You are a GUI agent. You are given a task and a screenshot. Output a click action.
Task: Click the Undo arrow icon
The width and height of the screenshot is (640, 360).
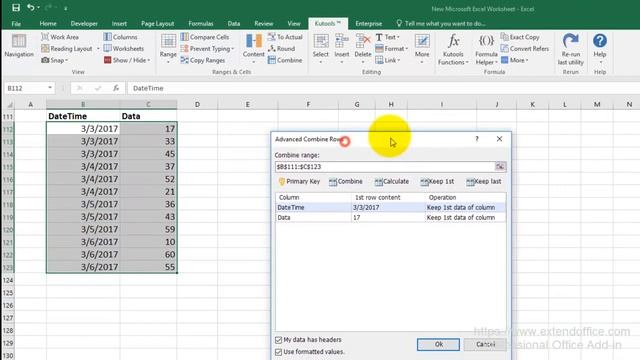pos(31,7)
